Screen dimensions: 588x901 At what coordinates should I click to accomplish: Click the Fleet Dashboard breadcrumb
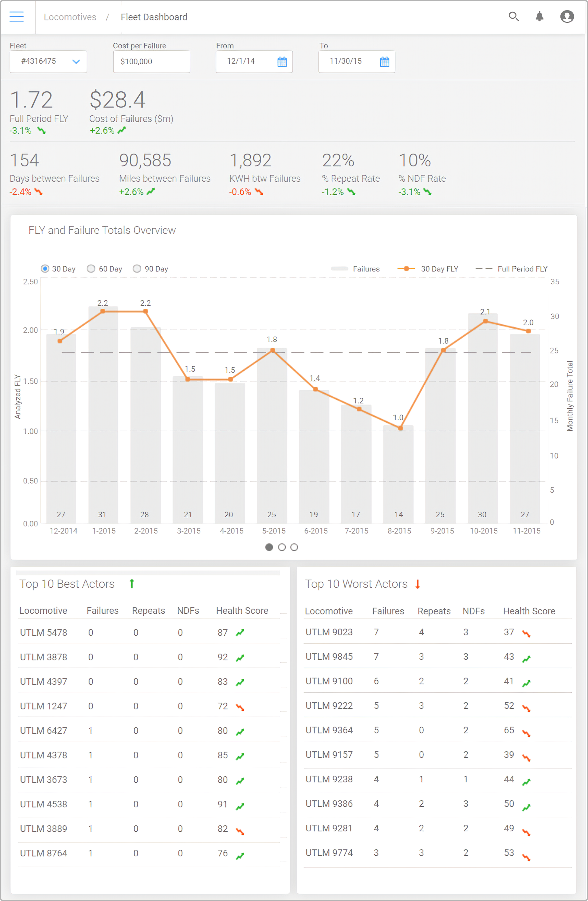pos(154,17)
